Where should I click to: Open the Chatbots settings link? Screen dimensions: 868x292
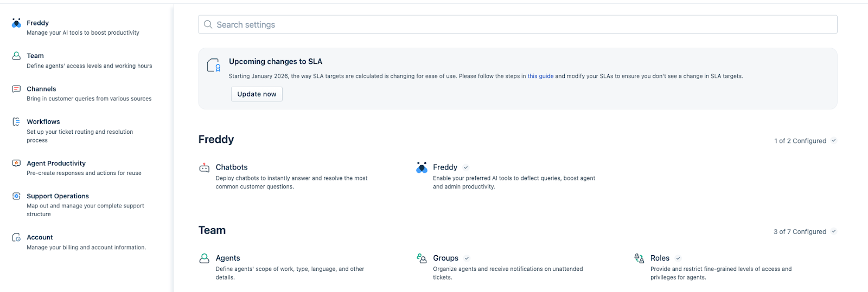[232, 167]
